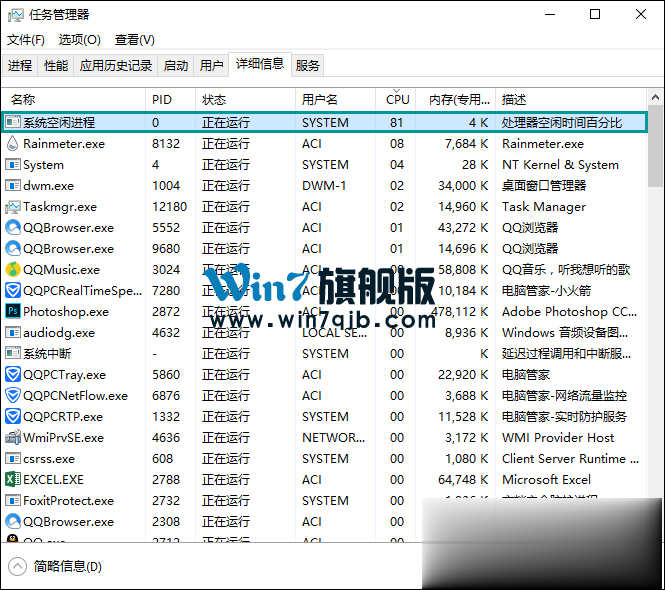Click the WmiPrvSE.exe process icon
This screenshot has height=590, width=665.
(x=13, y=438)
